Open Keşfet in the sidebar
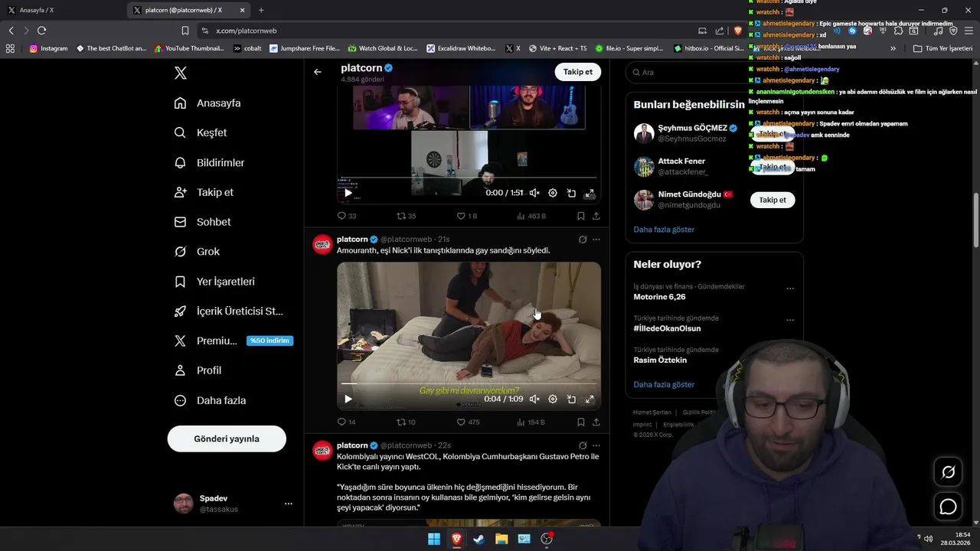 click(201, 132)
